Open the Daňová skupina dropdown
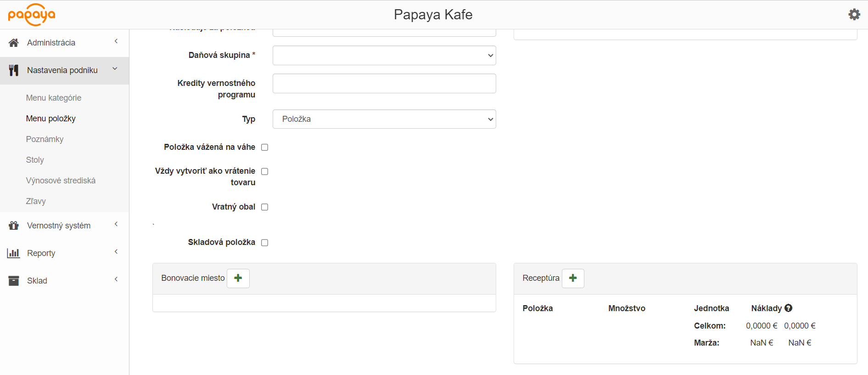 [384, 56]
